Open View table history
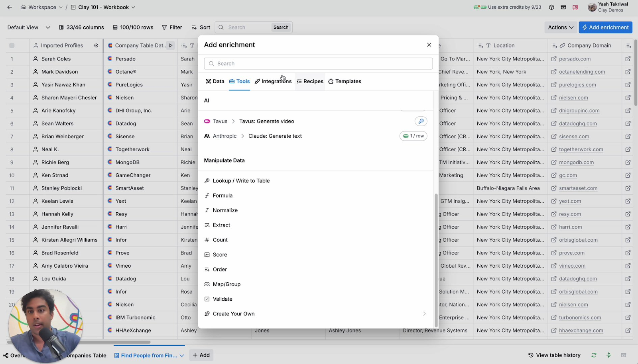The image size is (638, 364). 554,355
